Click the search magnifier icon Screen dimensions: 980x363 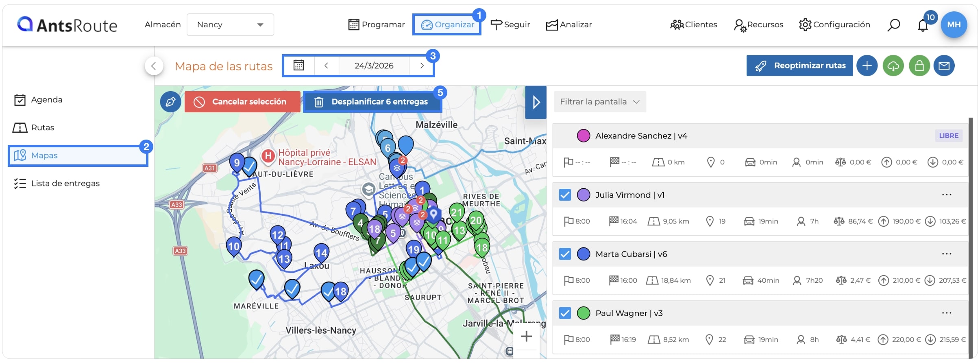[893, 25]
